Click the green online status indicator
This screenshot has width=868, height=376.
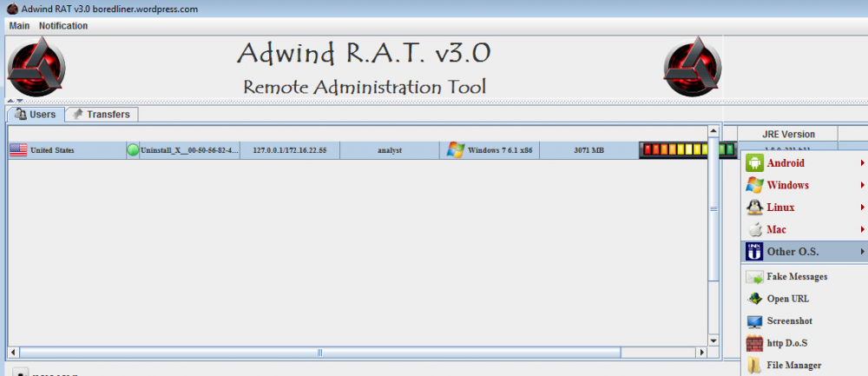(133, 150)
